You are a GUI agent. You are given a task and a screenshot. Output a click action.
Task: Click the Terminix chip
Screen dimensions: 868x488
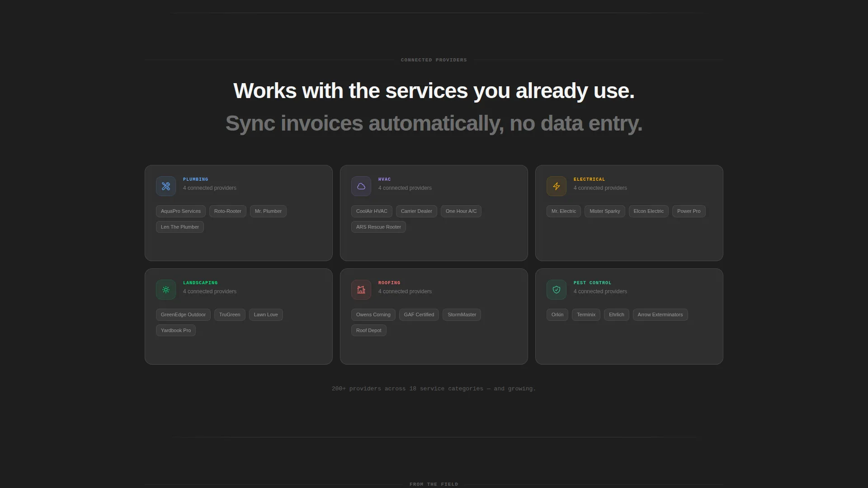tap(586, 314)
